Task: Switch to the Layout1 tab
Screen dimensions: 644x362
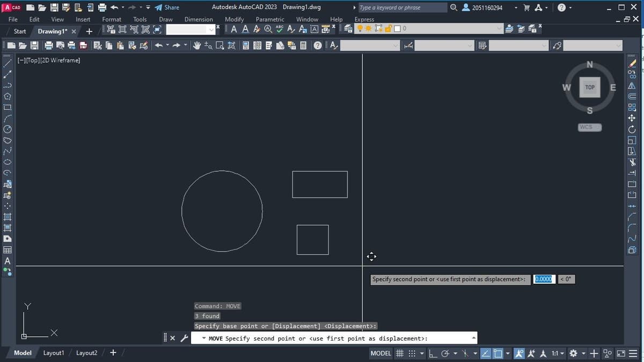Action: (54, 353)
